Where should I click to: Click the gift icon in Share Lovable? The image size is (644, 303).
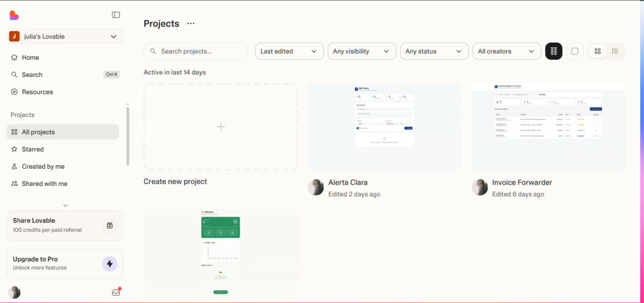point(109,226)
